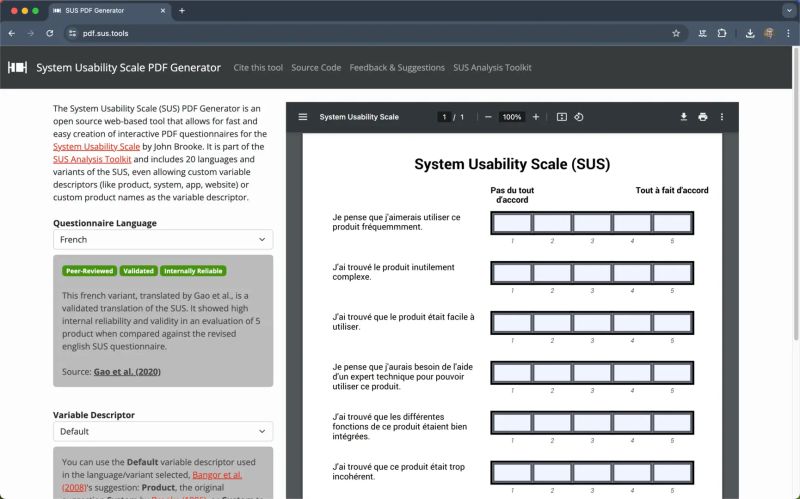Screen dimensions: 800x499
Task: Follow the System Usability Scale link in description
Action: tap(96, 146)
